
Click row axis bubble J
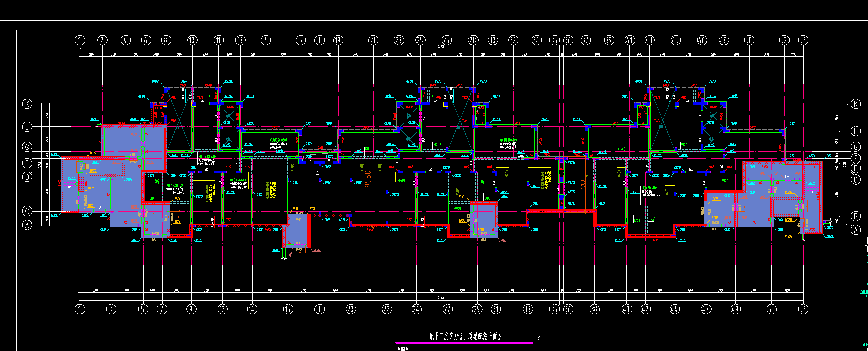27,127
